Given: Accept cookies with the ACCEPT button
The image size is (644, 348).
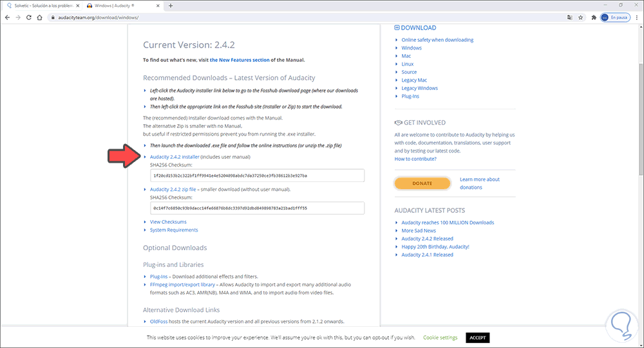Looking at the screenshot, I should [x=478, y=338].
